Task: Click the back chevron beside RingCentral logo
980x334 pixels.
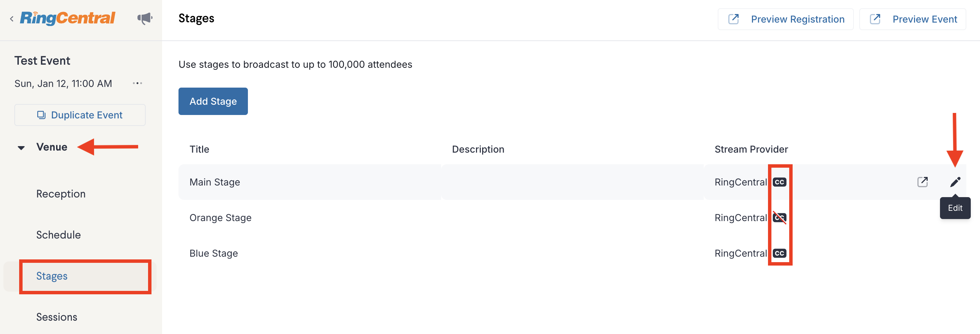Action: coord(12,19)
